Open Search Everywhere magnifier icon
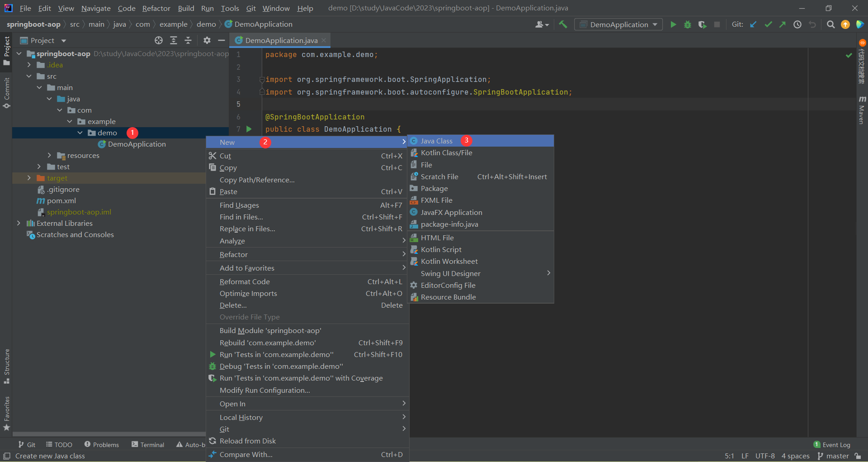Viewport: 868px width, 462px height. tap(830, 24)
